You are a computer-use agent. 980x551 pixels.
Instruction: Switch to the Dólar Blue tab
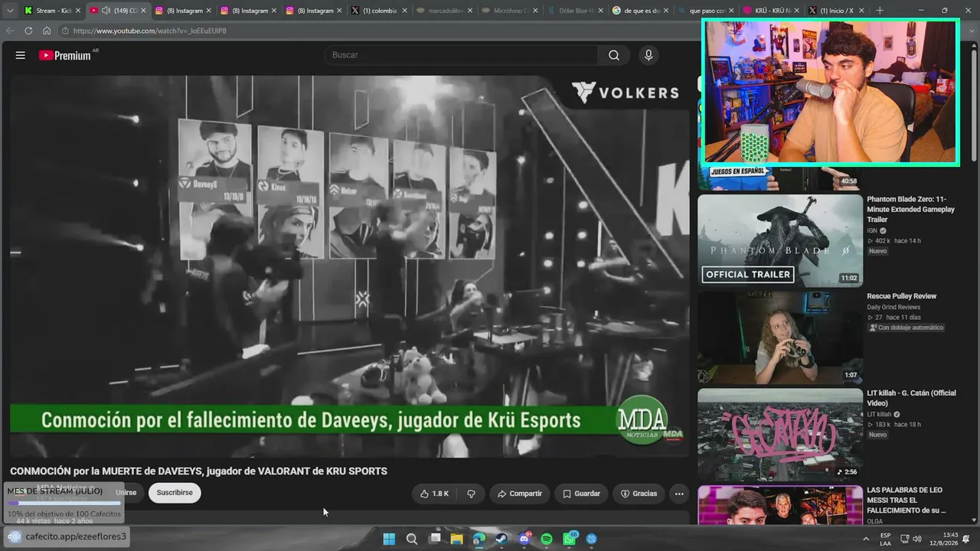click(x=575, y=11)
